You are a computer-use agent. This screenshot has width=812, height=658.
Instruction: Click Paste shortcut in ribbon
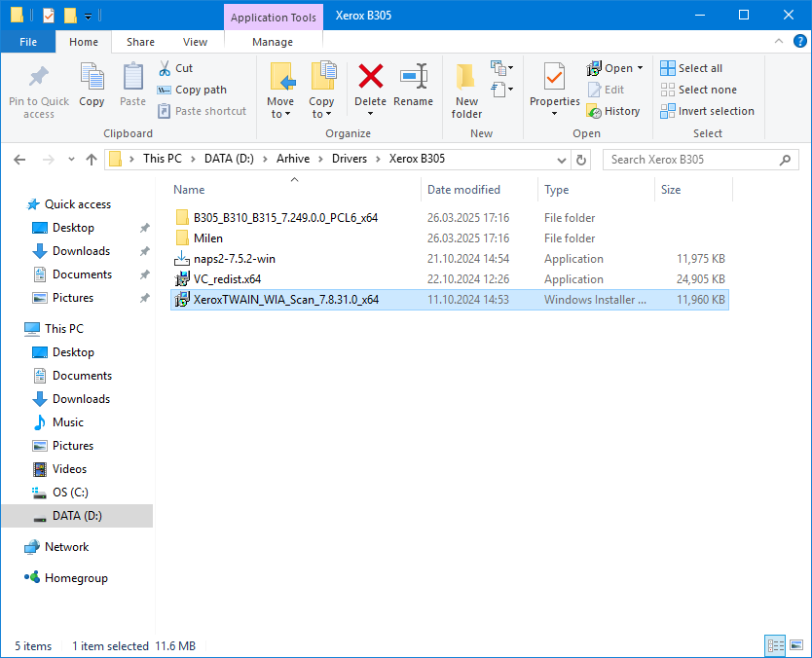[x=202, y=111]
